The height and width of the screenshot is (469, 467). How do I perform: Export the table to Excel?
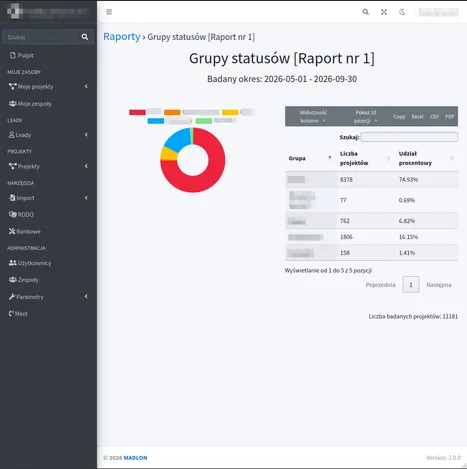tap(417, 116)
